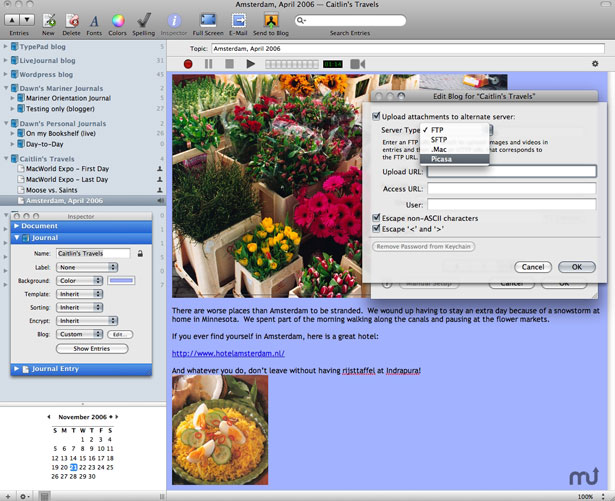Go to previous entry with up arrow

(x=12, y=20)
